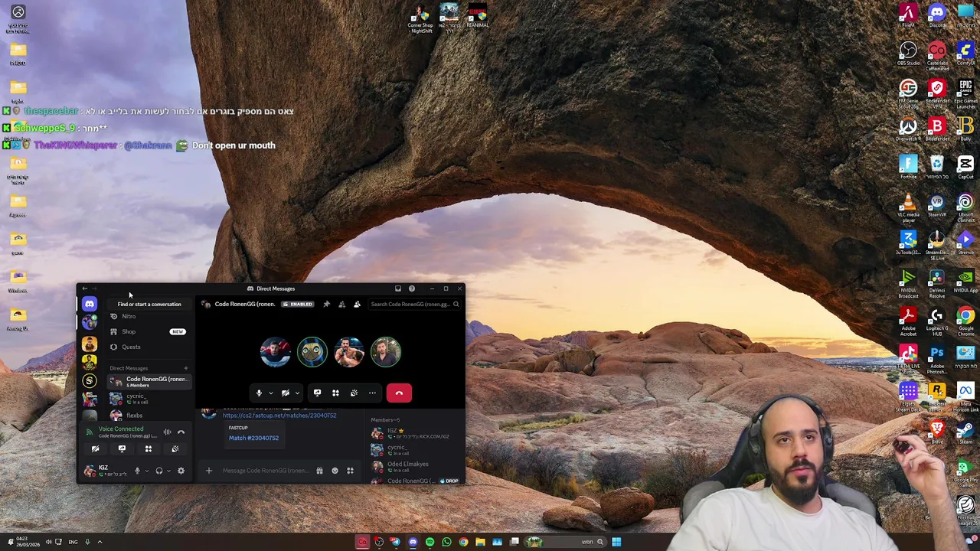Select Oded Elmakyes in members list
980x551 pixels.
pos(416,465)
